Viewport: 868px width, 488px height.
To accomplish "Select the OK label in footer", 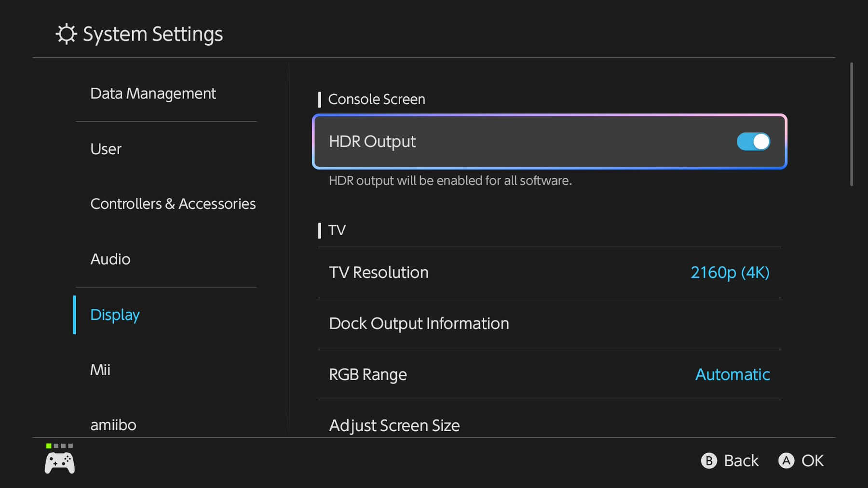I will point(813,461).
